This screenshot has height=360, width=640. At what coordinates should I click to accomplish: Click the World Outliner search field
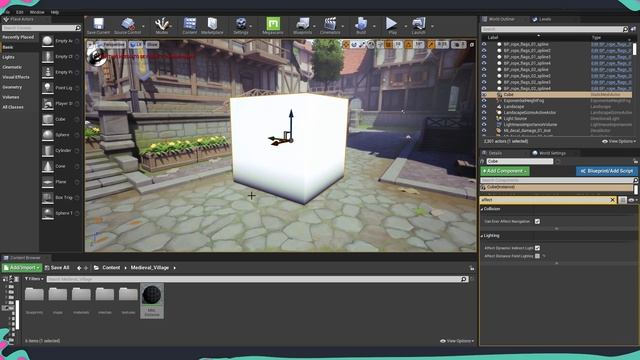click(x=555, y=29)
